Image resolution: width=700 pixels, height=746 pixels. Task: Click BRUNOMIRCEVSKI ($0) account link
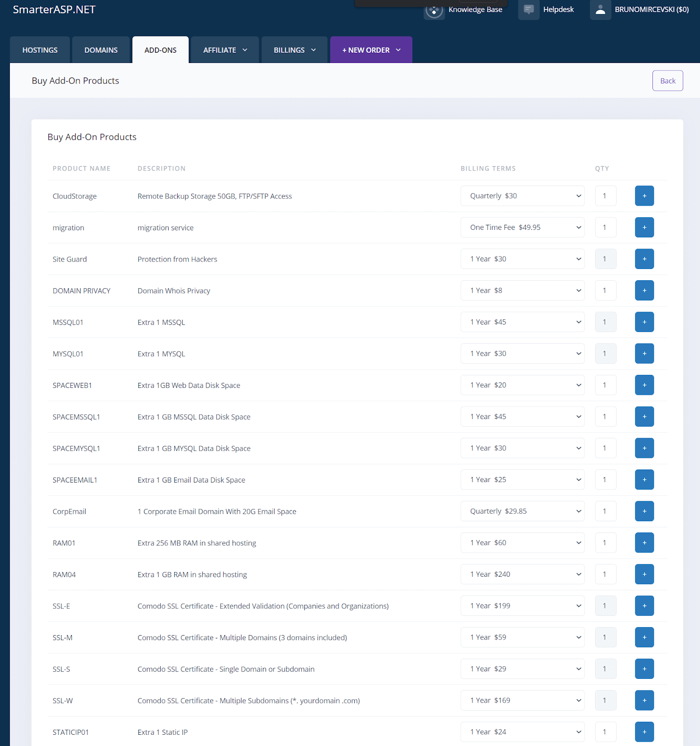(x=652, y=10)
